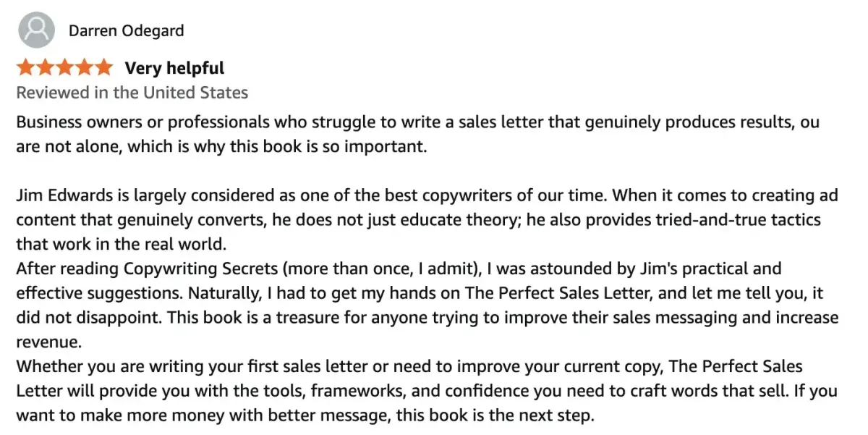Open Darren Odegard's profile avatar icon
The width and height of the screenshot is (868, 435).
pos(35,30)
